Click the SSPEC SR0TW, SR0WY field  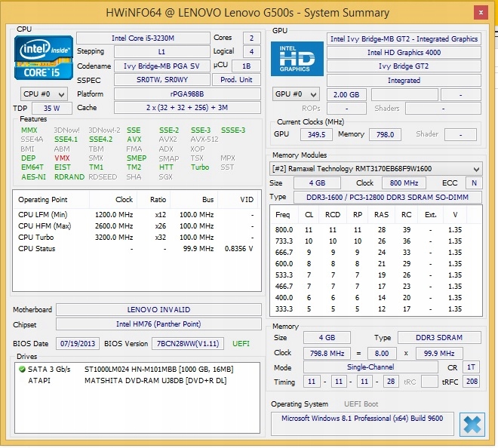click(x=161, y=80)
